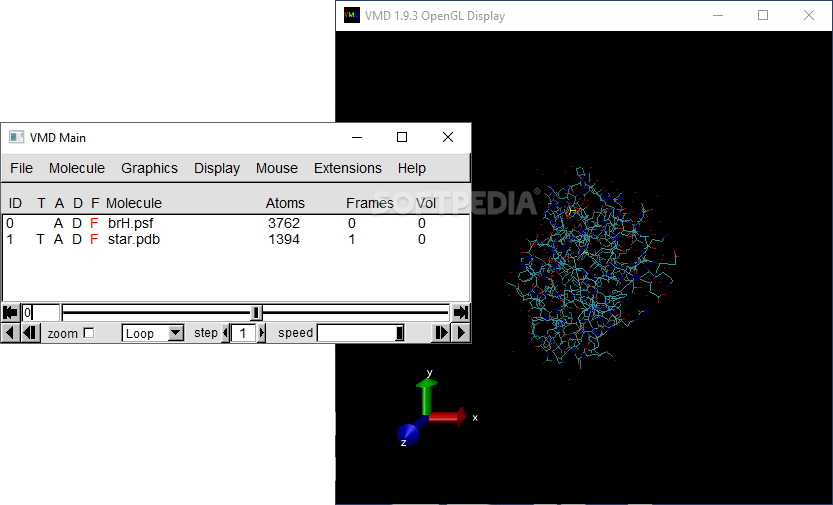Click the step value field
The height and width of the screenshot is (505, 833).
click(243, 333)
